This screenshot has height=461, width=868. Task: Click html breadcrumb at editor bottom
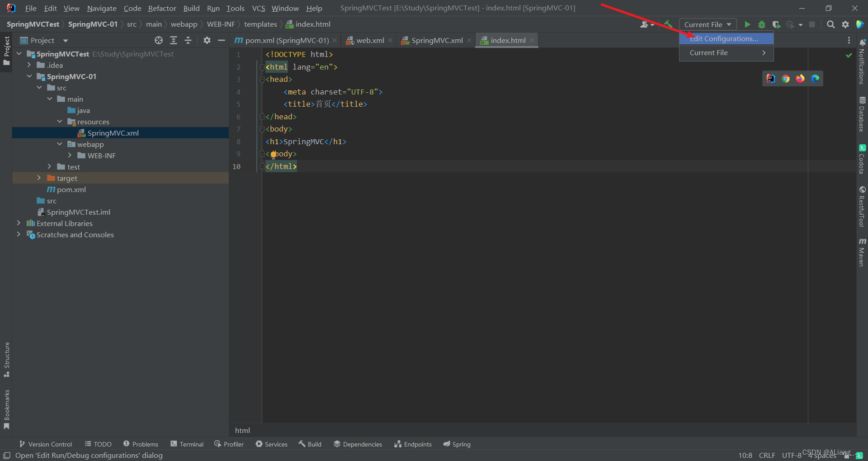coord(242,430)
